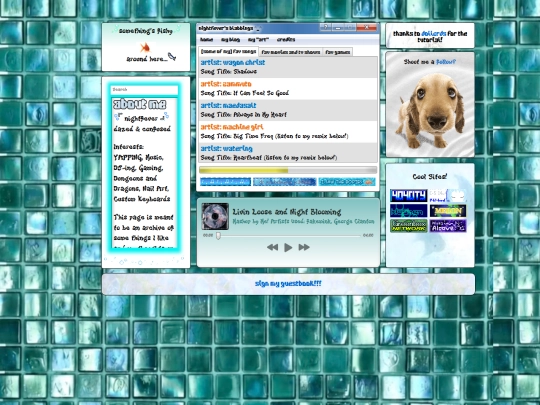Click the 'Custom Keyboards' line in interests

coord(142,199)
